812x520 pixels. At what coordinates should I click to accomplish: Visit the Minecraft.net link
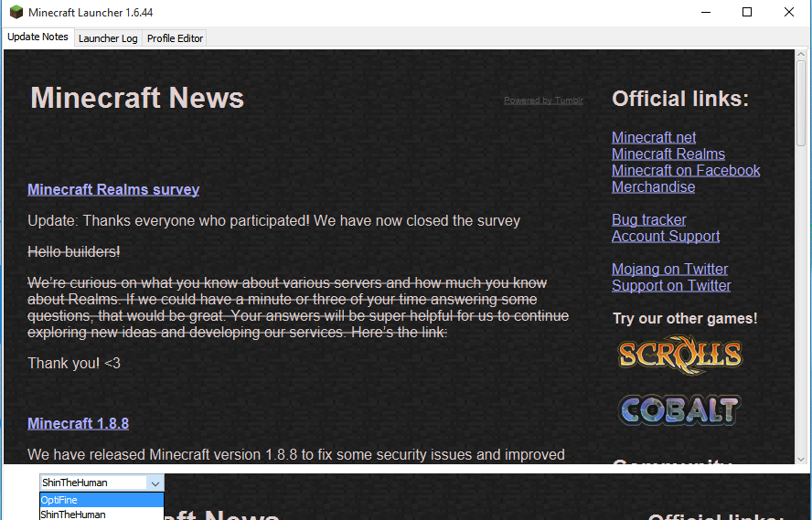coord(654,138)
